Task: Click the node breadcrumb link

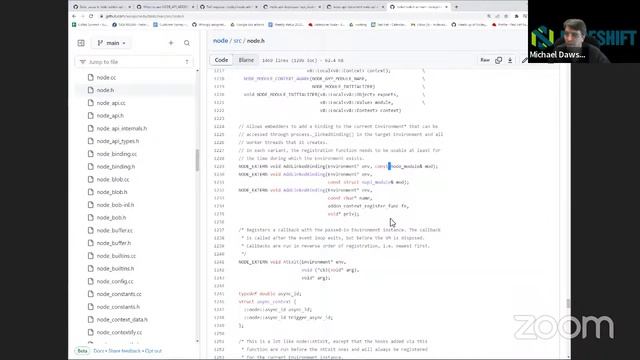Action: (x=220, y=41)
